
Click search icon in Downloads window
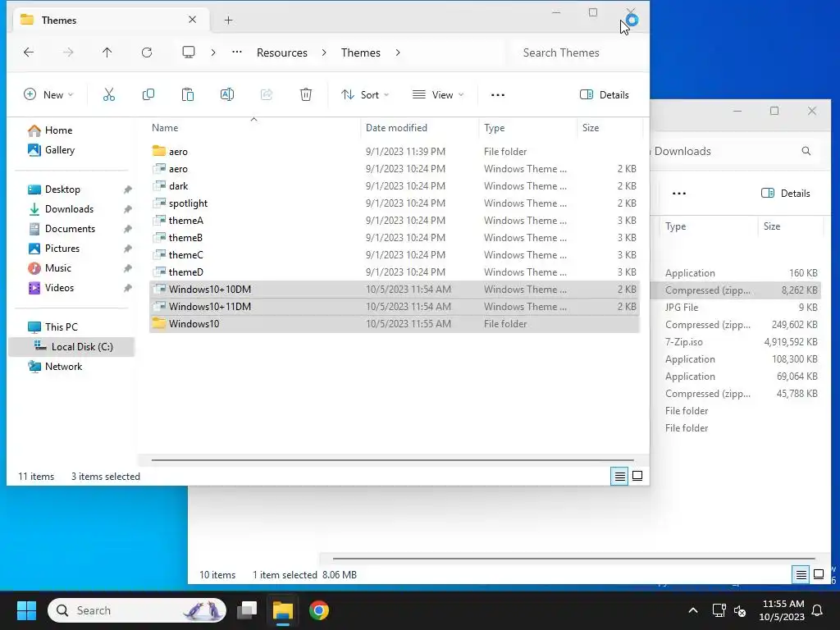click(x=806, y=151)
